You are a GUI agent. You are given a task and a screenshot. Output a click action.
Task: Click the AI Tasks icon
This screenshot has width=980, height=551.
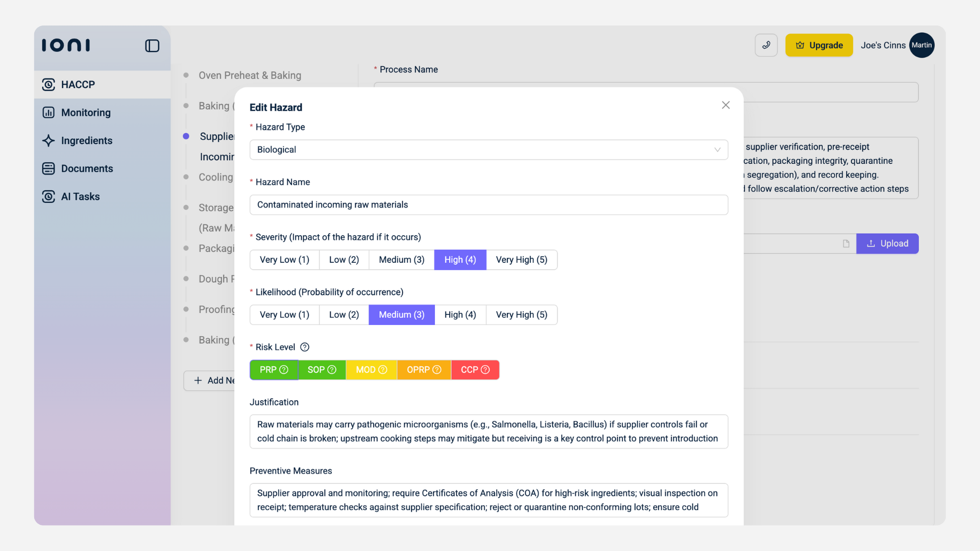(48, 197)
